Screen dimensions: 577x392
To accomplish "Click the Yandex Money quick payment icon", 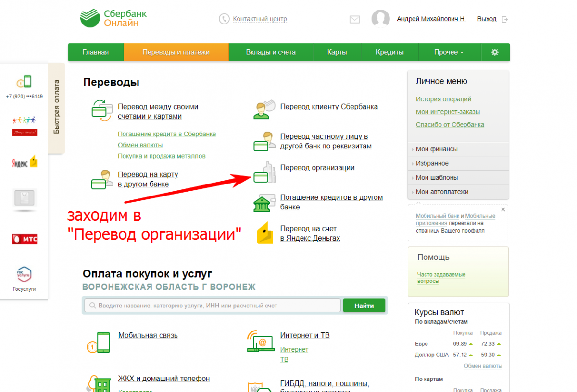I will [x=25, y=162].
